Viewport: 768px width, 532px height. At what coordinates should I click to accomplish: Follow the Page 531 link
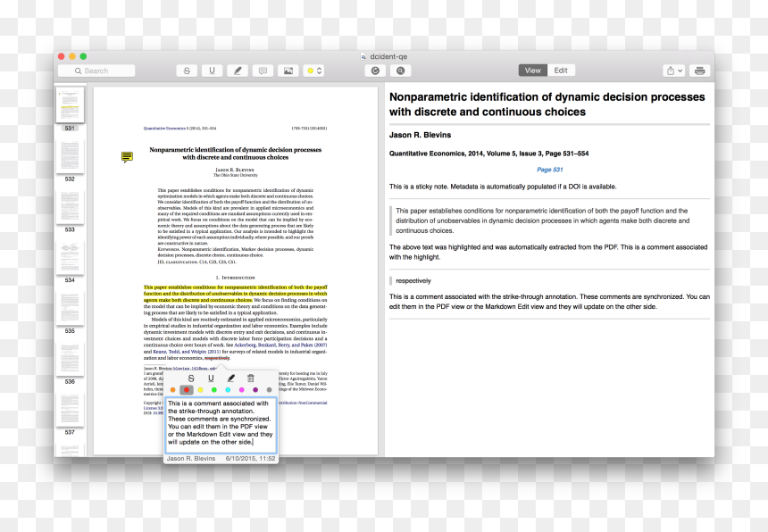tap(549, 170)
